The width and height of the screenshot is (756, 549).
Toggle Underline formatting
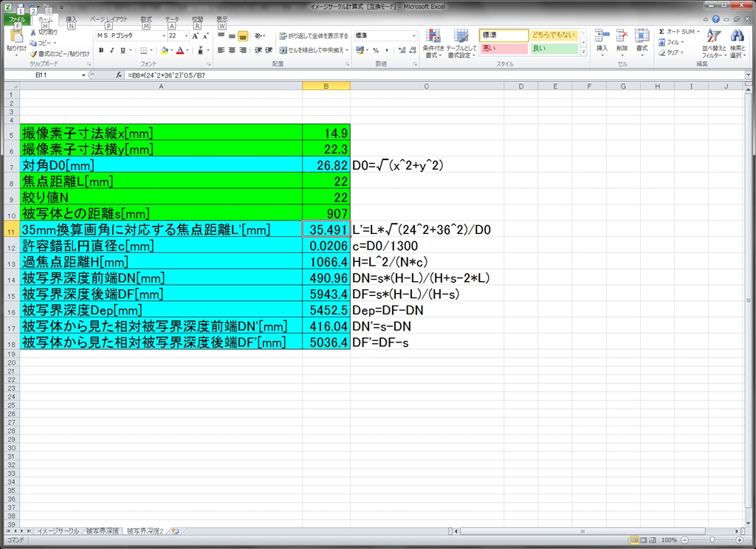[123, 50]
